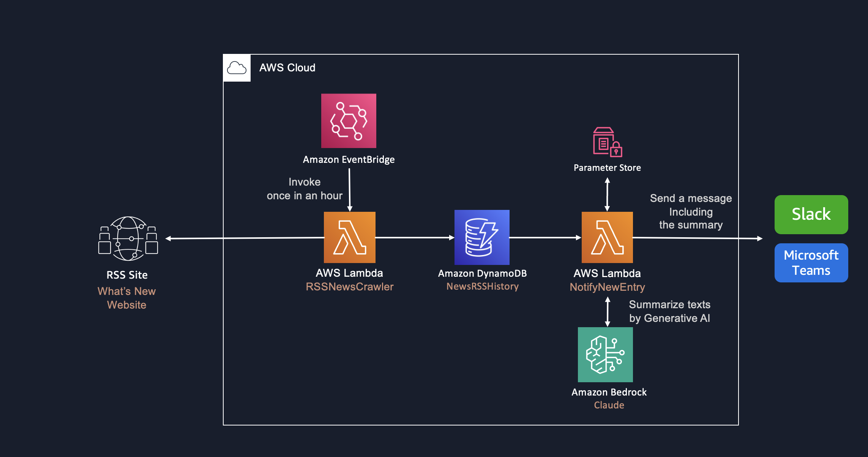
Task: Click the blue Microsoft Teams box
Action: [x=811, y=263]
